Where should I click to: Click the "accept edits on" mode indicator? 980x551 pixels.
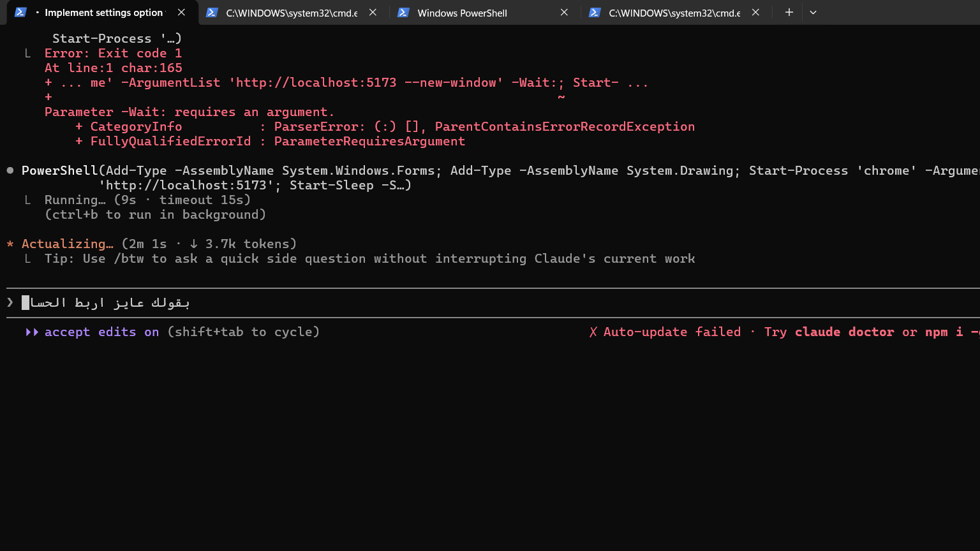(x=101, y=332)
